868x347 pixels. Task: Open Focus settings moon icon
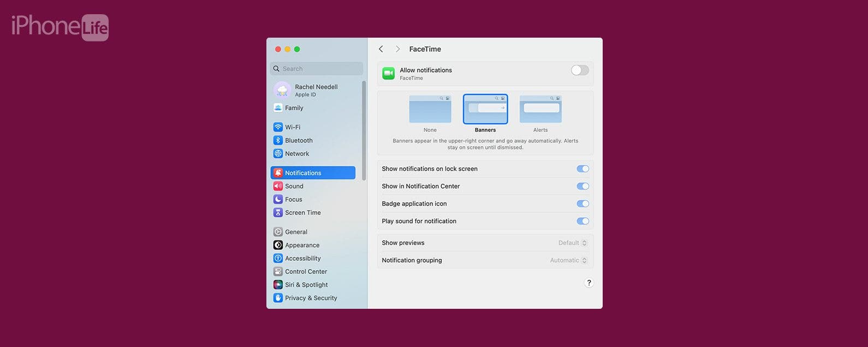(x=278, y=200)
